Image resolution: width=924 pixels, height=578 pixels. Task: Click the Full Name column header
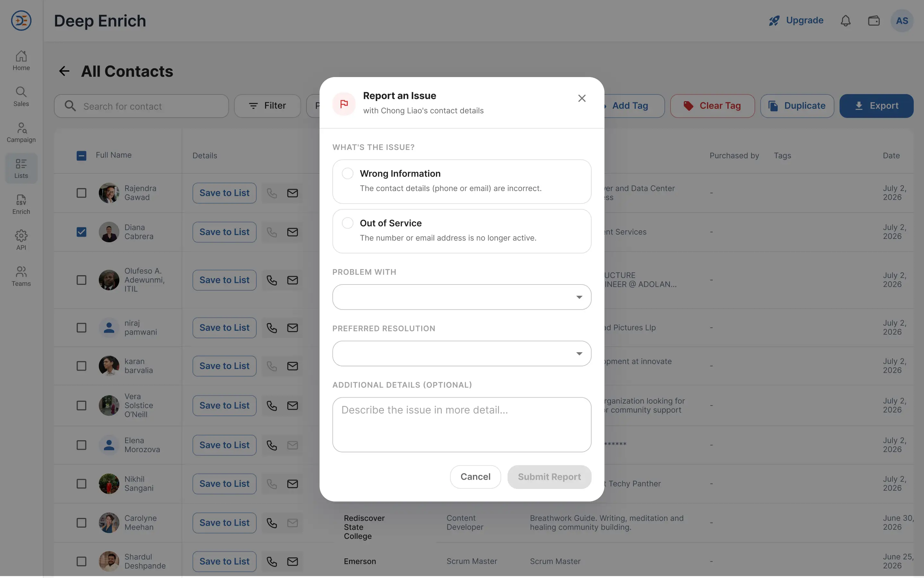pos(113,155)
